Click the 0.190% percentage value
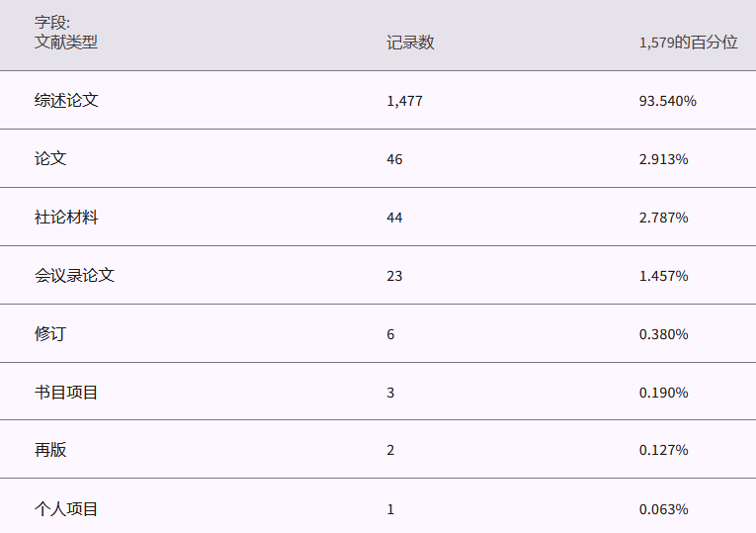 tap(663, 393)
